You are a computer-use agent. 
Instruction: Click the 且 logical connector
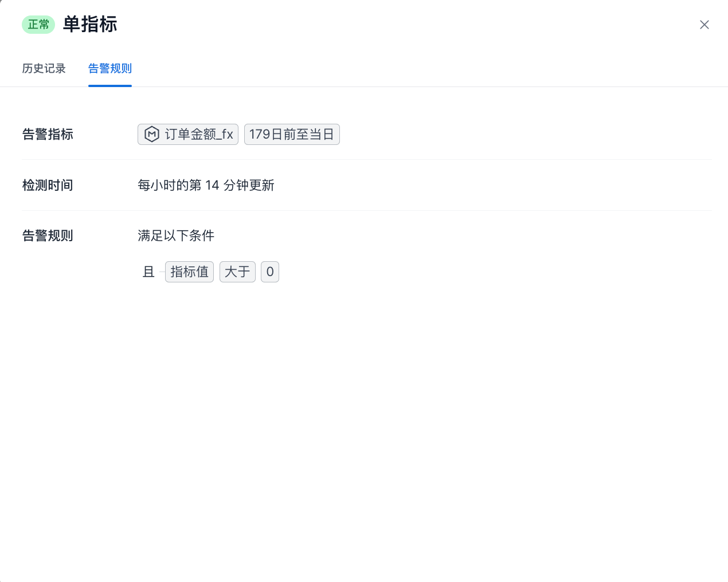click(x=148, y=272)
